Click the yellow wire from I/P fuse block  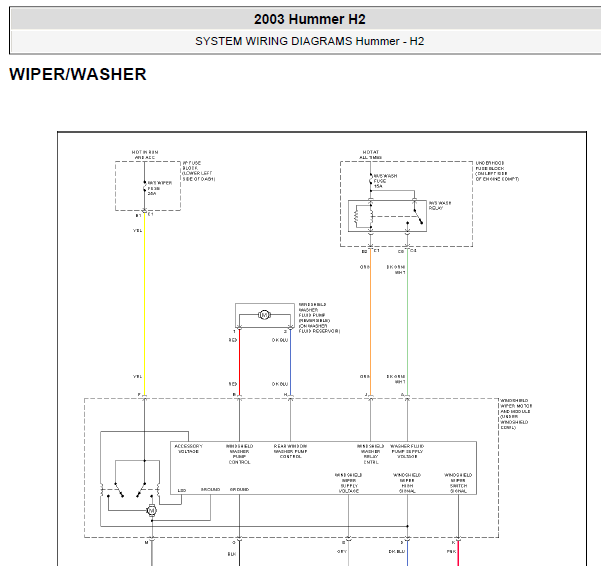point(145,305)
